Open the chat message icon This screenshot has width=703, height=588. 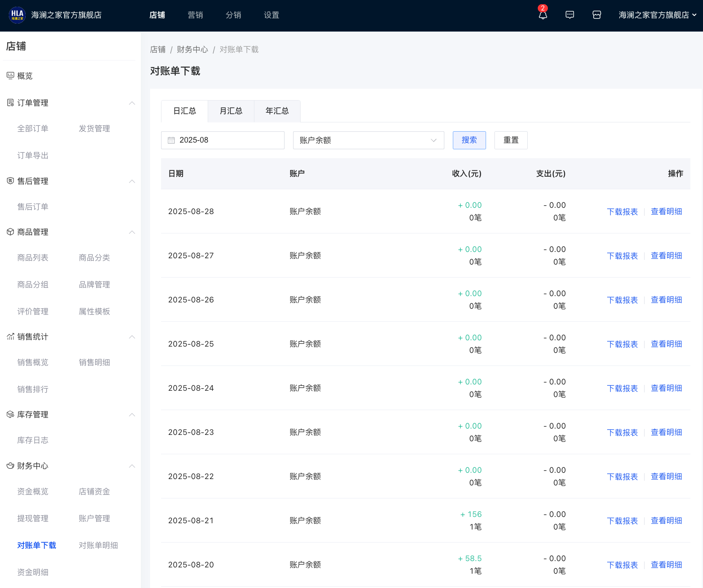570,15
